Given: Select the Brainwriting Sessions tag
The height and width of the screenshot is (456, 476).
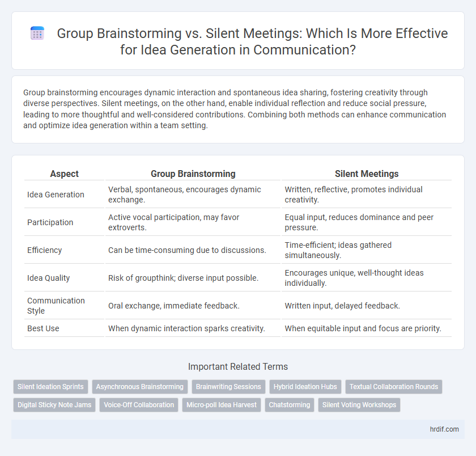Looking at the screenshot, I should [x=228, y=387].
